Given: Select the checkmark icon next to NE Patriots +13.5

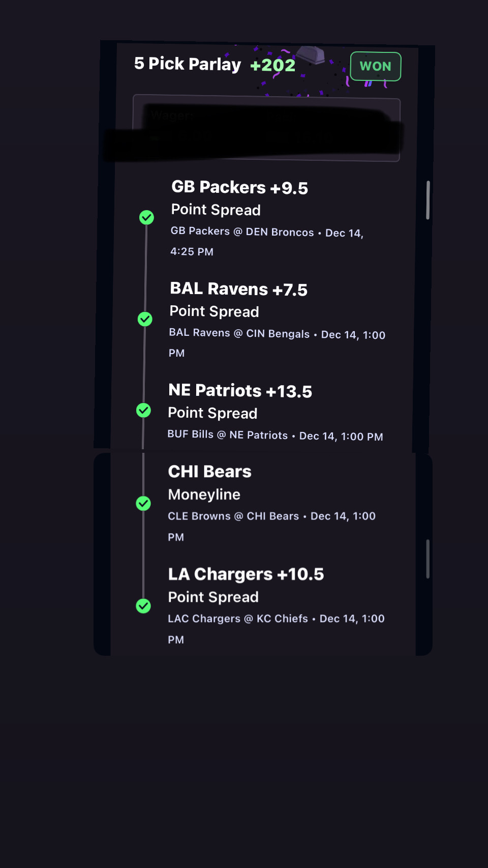Looking at the screenshot, I should pyautogui.click(x=144, y=410).
